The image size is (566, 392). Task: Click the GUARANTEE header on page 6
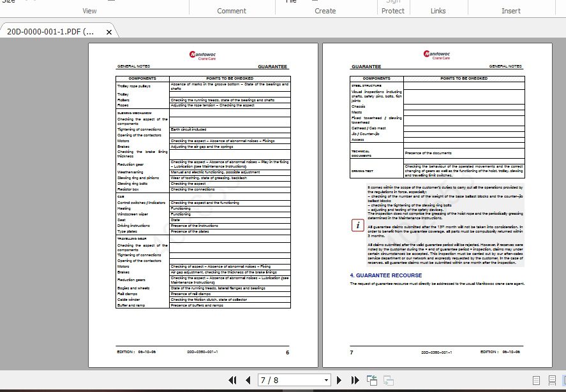click(272, 67)
